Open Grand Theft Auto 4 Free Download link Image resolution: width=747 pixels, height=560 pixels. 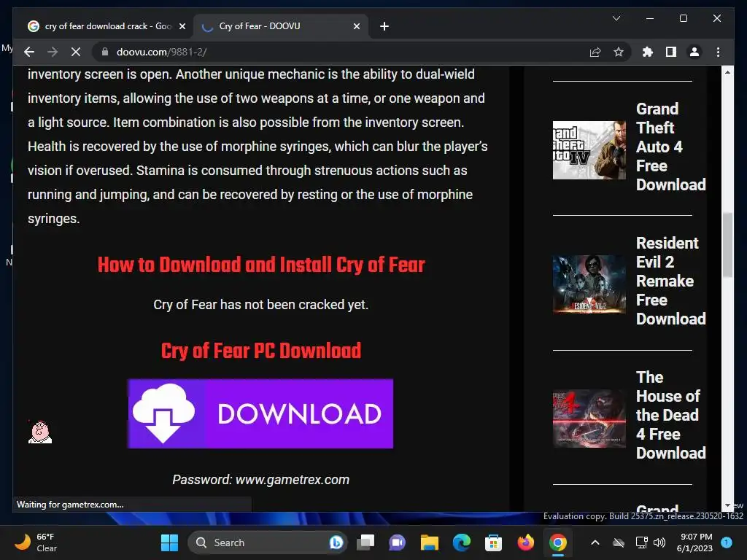(671, 147)
